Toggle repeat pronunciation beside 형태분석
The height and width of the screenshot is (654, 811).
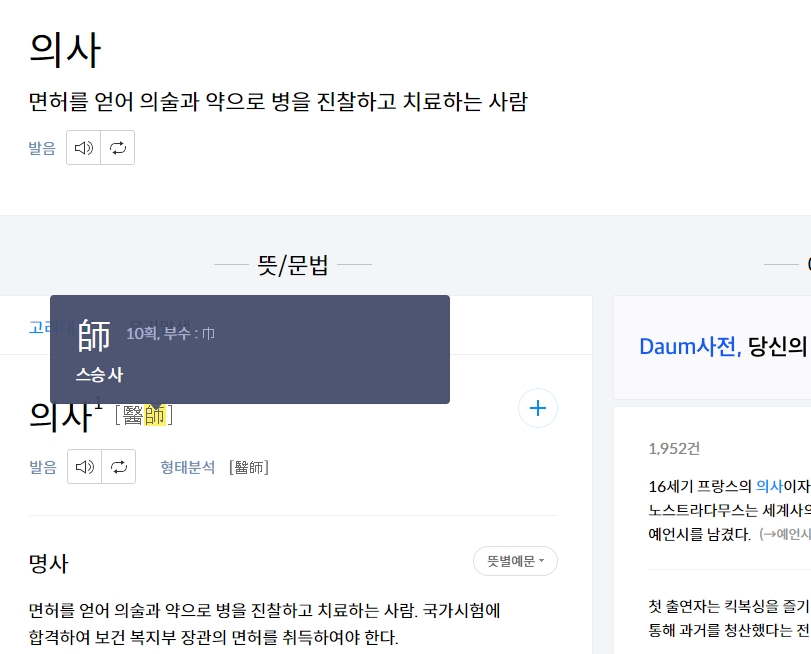tap(118, 467)
